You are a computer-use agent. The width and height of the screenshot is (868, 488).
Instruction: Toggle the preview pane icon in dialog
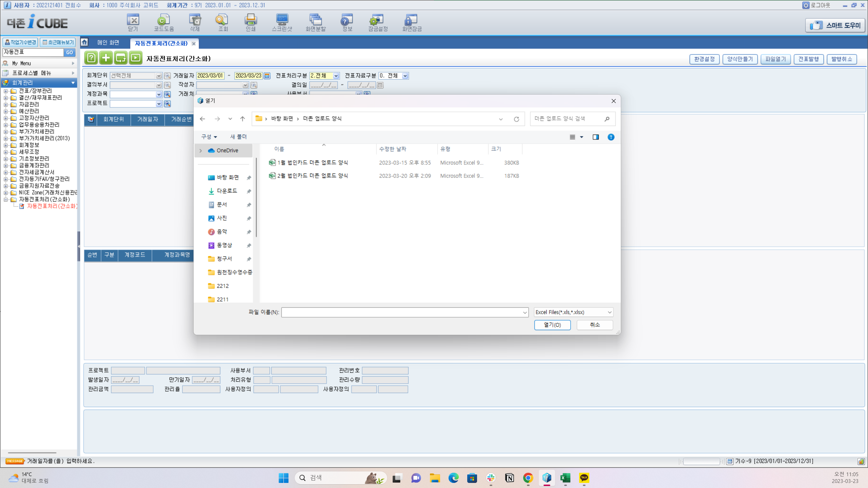point(595,137)
